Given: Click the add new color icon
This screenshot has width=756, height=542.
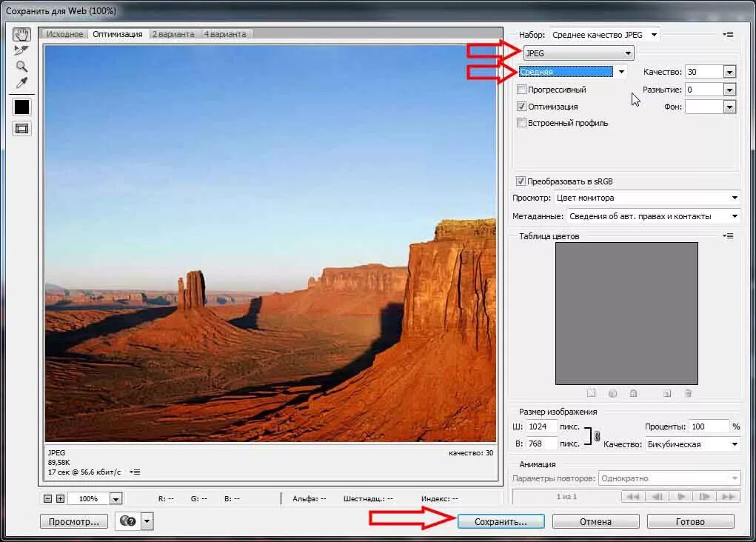Looking at the screenshot, I should (x=667, y=393).
